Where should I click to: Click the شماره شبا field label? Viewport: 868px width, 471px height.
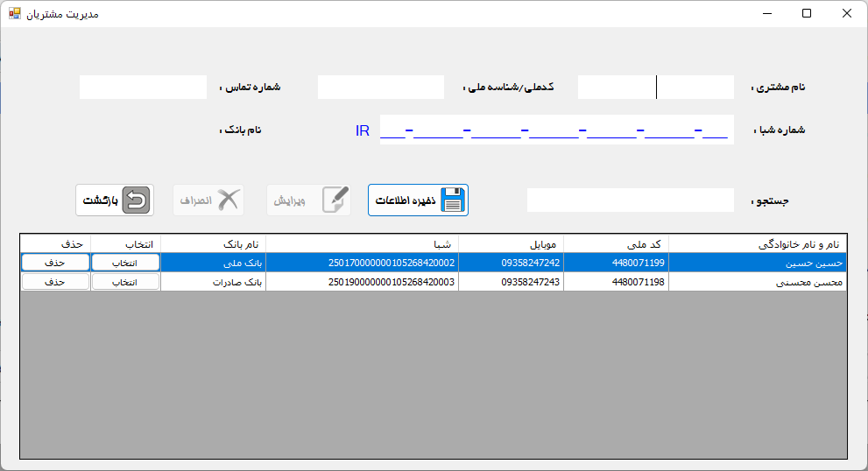click(x=780, y=130)
